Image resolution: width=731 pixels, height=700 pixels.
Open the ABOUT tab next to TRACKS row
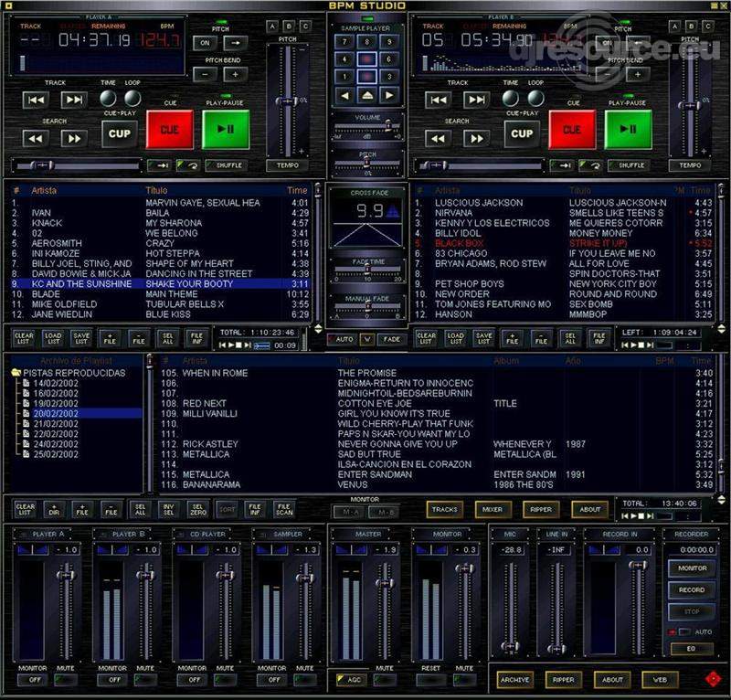point(589,509)
